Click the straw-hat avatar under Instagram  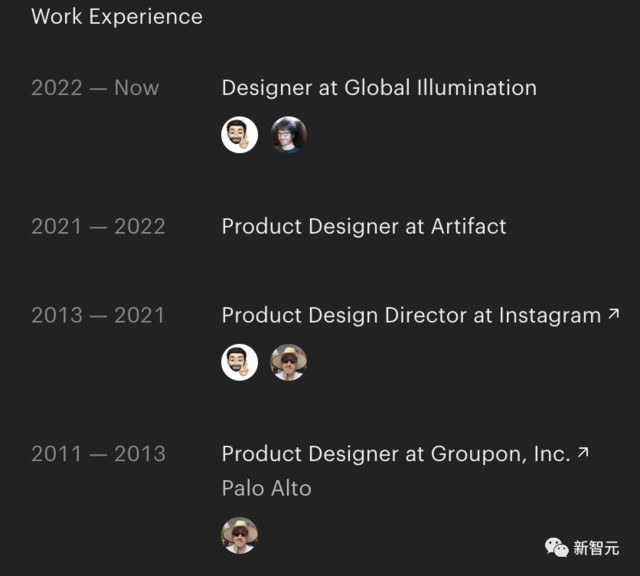coord(289,362)
